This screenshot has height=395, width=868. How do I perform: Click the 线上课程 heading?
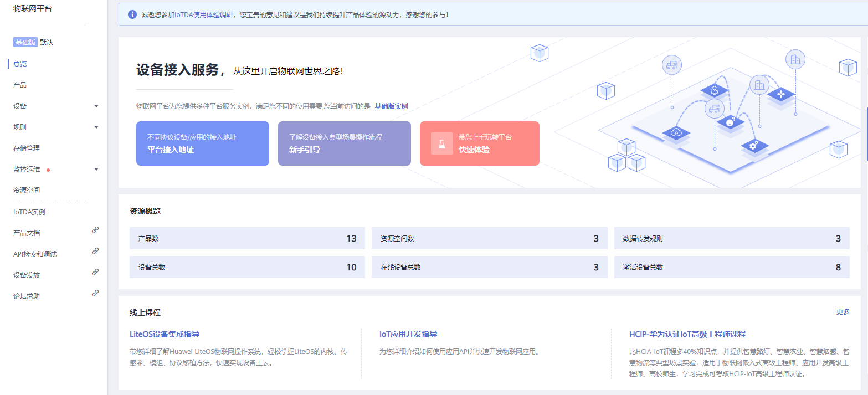pyautogui.click(x=145, y=312)
